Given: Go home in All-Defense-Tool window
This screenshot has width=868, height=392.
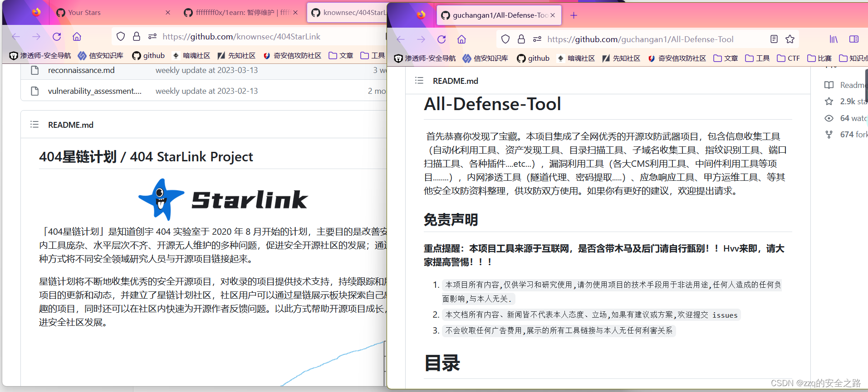Looking at the screenshot, I should click(462, 39).
